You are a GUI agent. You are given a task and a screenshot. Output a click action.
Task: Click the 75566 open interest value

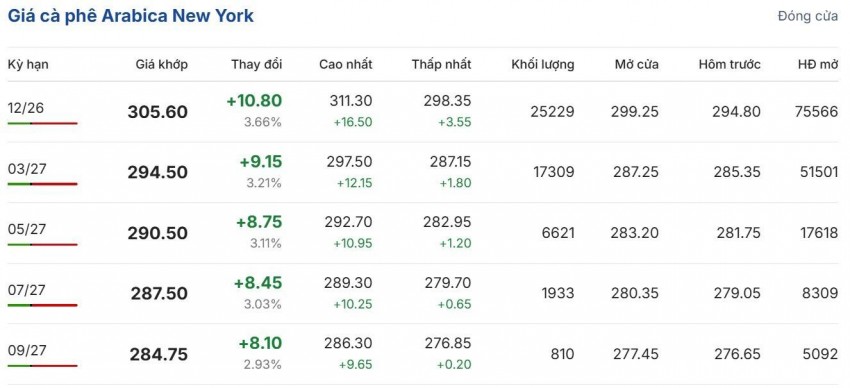pos(816,112)
